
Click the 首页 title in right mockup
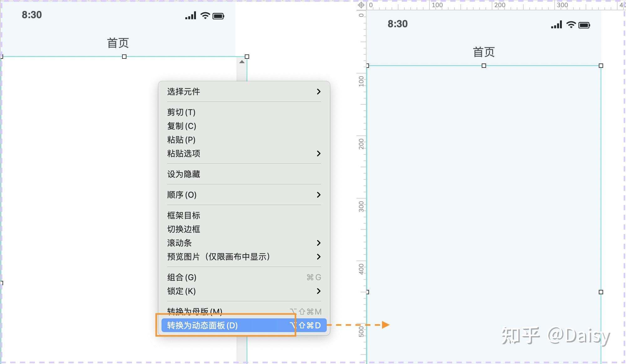pos(484,52)
